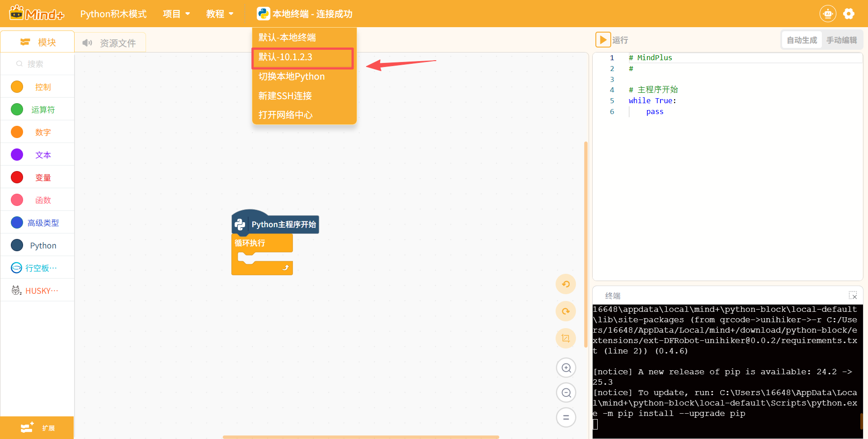The image size is (868, 439).
Task: Choose 新建SSH连接 menu entry
Action: click(x=285, y=96)
